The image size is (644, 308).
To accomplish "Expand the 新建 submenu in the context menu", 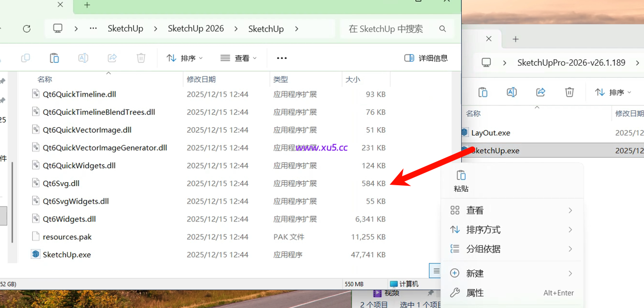I will pyautogui.click(x=475, y=273).
